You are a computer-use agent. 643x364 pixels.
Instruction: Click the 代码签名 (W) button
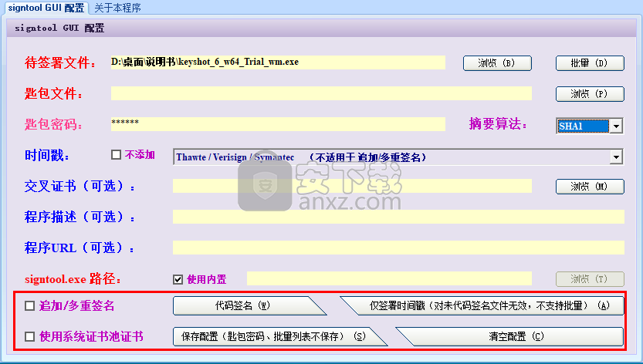[x=249, y=306]
